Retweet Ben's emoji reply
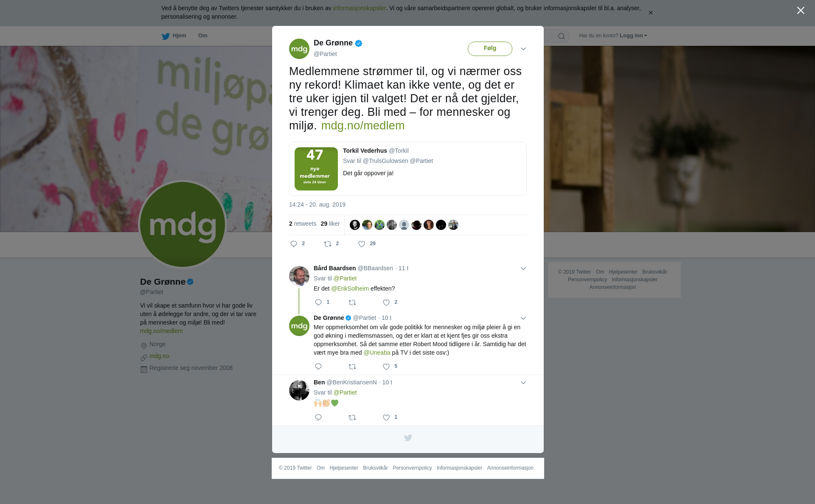 click(x=352, y=418)
